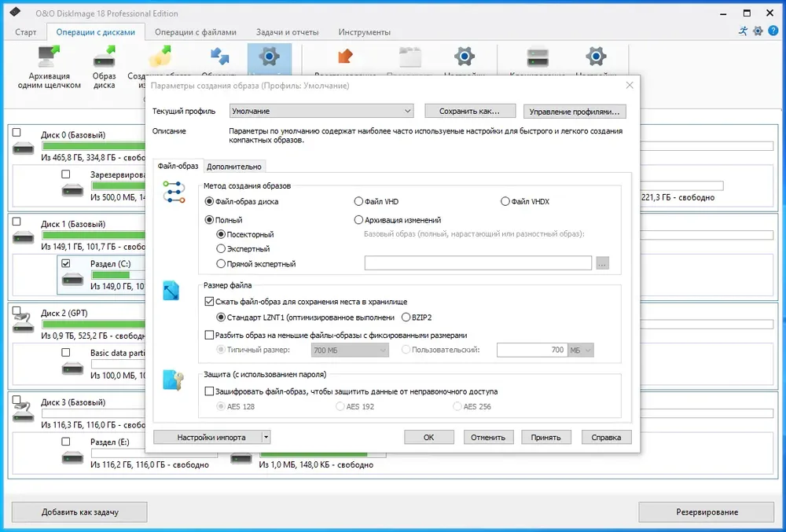The width and height of the screenshot is (786, 532).
Task: Click the restore orange arrow toolbar icon
Action: click(x=345, y=56)
